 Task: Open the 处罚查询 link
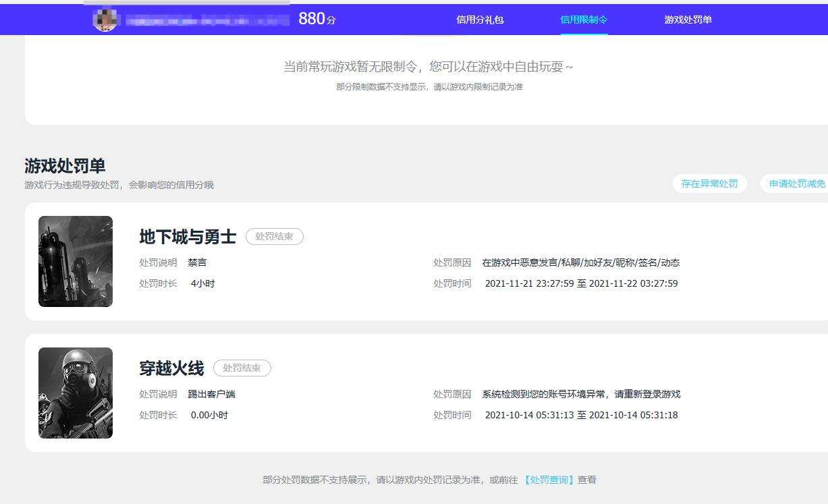click(x=549, y=480)
